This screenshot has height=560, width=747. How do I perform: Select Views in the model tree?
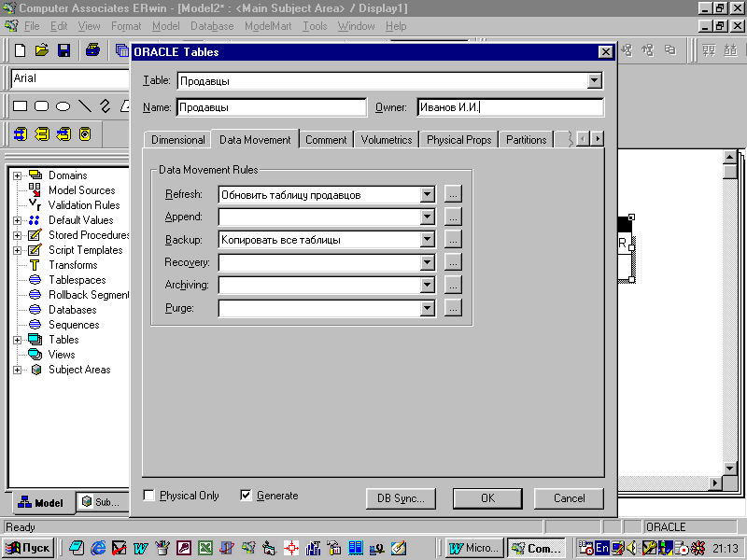click(62, 355)
